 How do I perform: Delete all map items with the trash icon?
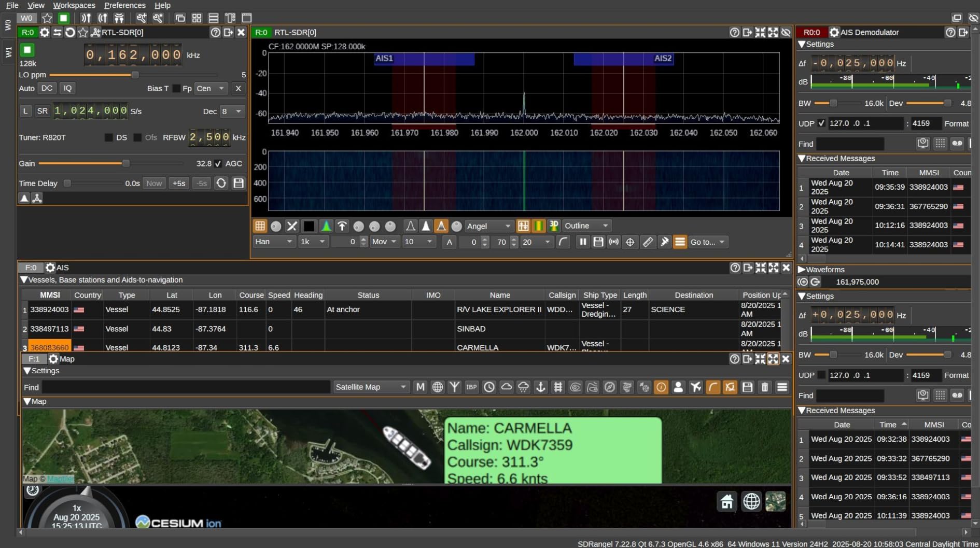coord(765,387)
